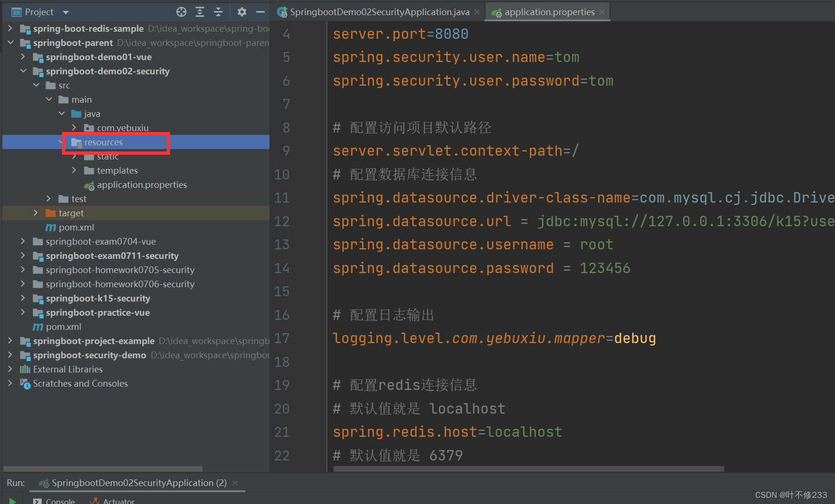Select the static folder
The image size is (835, 504).
pyautogui.click(x=108, y=157)
